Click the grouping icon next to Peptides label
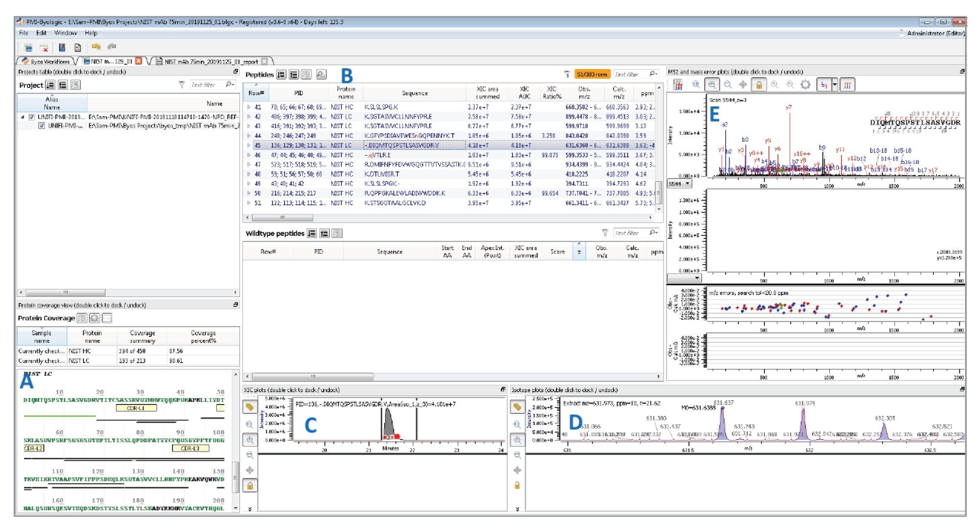Image resolution: width=980 pixels, height=530 pixels. coord(294,75)
